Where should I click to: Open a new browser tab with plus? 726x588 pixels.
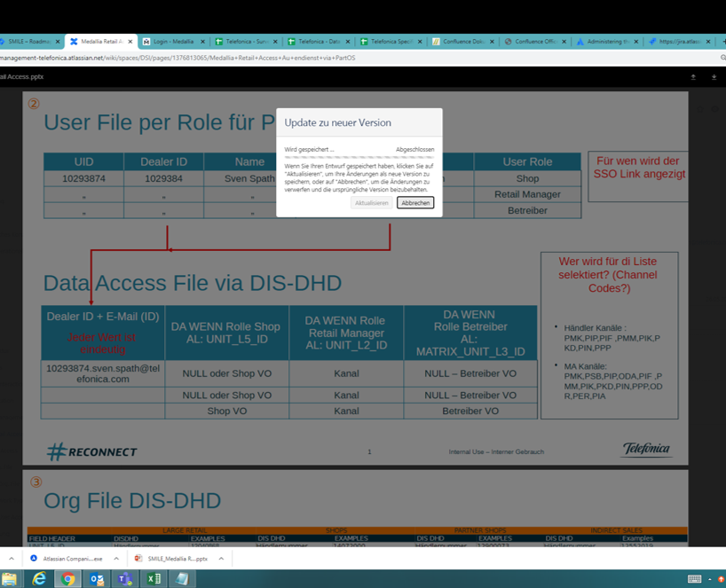click(x=723, y=42)
